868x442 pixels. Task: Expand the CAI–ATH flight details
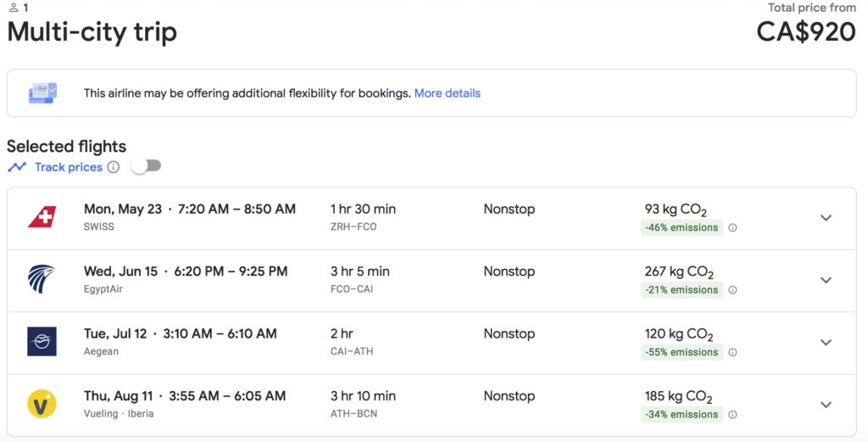826,342
